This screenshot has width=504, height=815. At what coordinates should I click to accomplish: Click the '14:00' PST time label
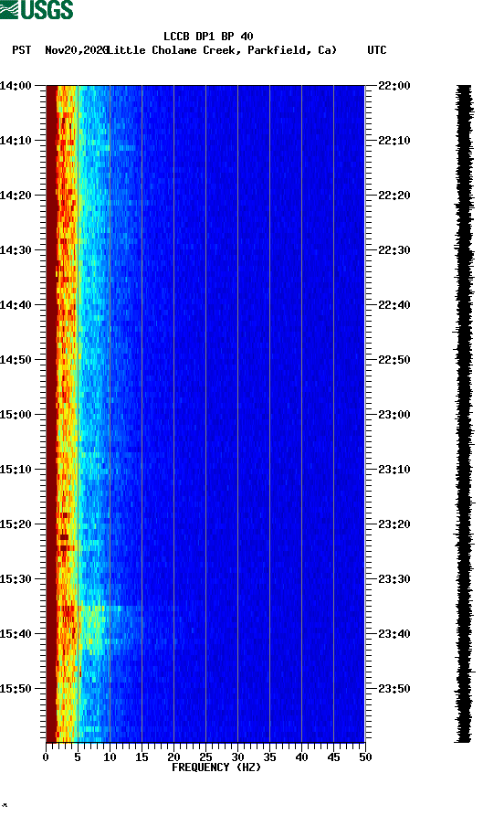(x=16, y=85)
